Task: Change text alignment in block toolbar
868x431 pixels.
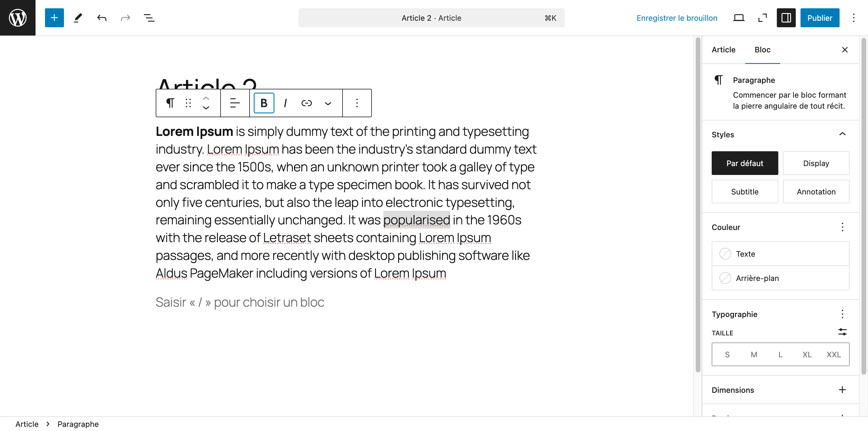Action: coord(234,103)
